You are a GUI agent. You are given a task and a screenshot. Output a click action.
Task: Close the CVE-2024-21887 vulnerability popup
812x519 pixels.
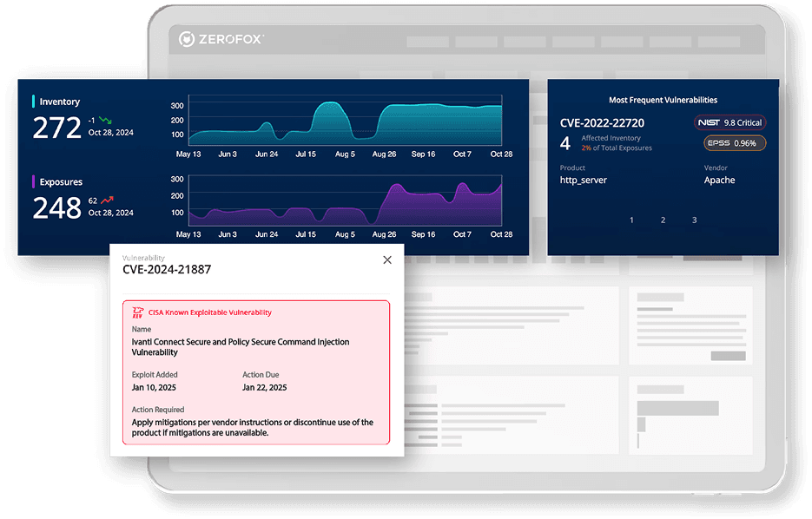coord(386,259)
